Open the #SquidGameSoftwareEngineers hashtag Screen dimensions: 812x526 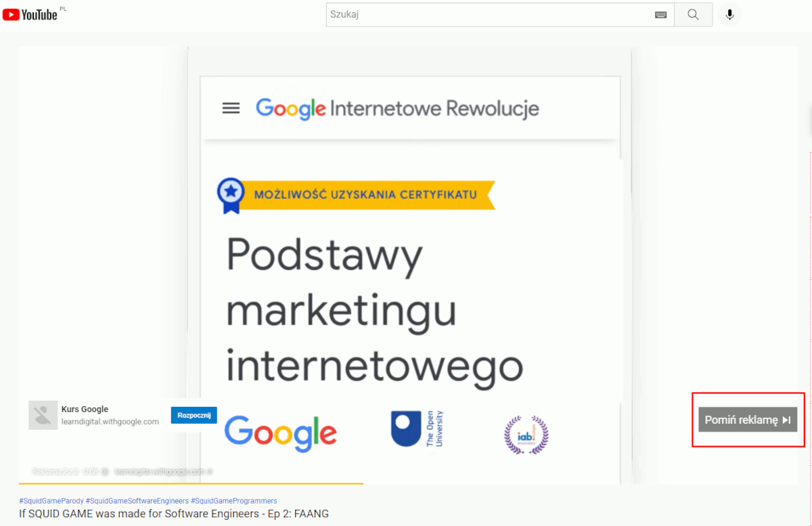point(137,501)
